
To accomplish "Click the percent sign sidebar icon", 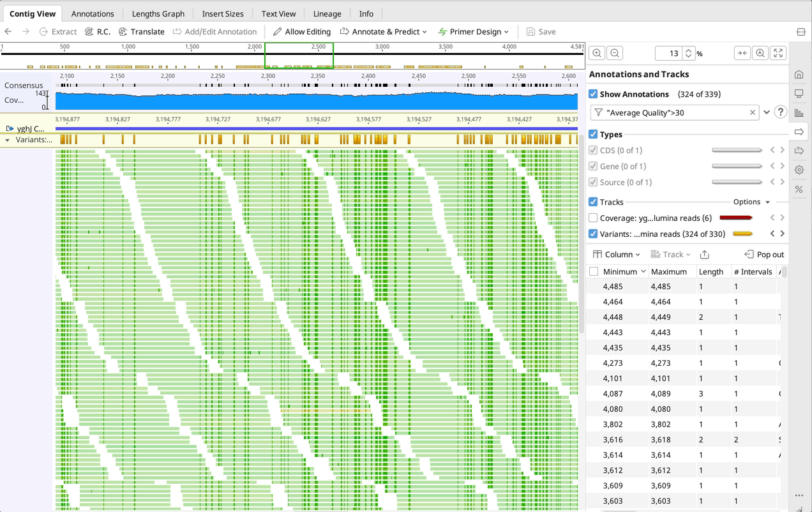I will coord(799,190).
